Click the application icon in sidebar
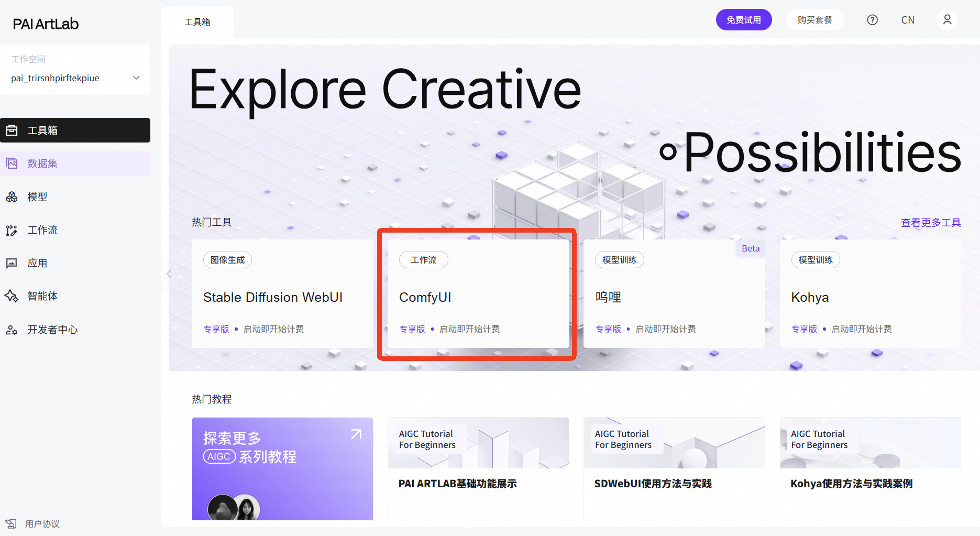The image size is (980, 536). (12, 263)
